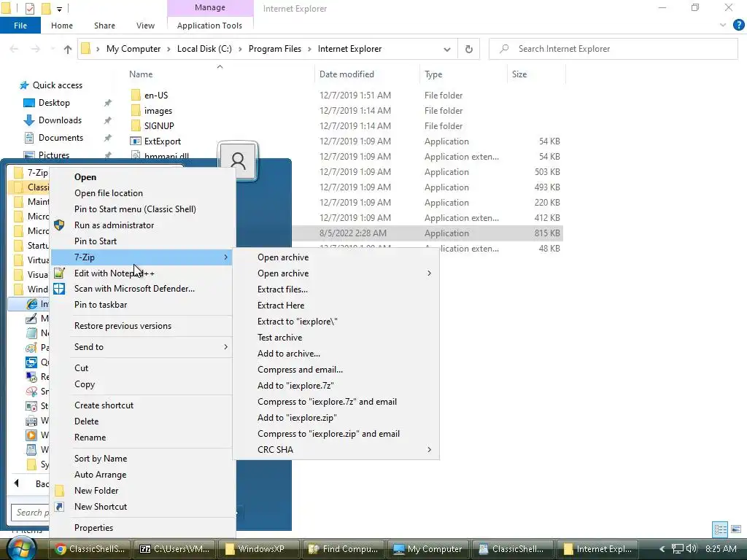Open the Application Tools ribbon tab
This screenshot has width=747, height=560.
click(x=209, y=26)
